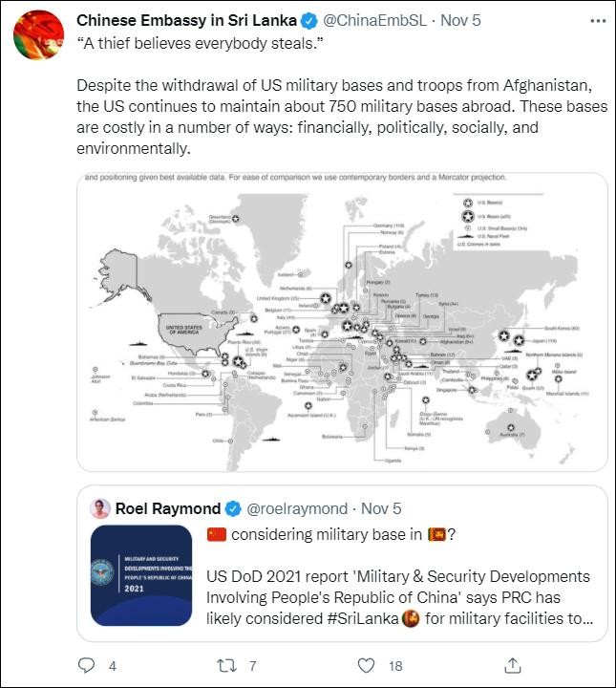Click the retweet count number 7
The image size is (616, 688).
point(252,666)
